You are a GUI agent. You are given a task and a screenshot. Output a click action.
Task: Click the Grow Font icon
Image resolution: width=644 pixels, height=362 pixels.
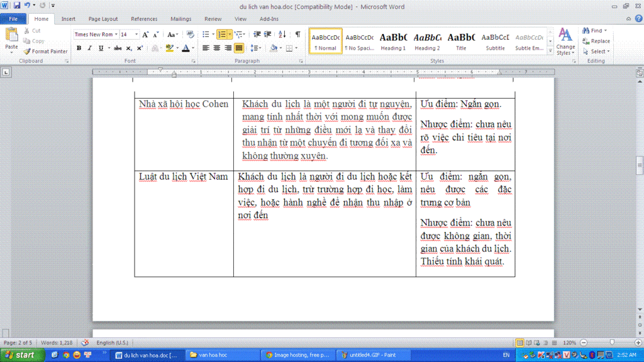click(145, 35)
